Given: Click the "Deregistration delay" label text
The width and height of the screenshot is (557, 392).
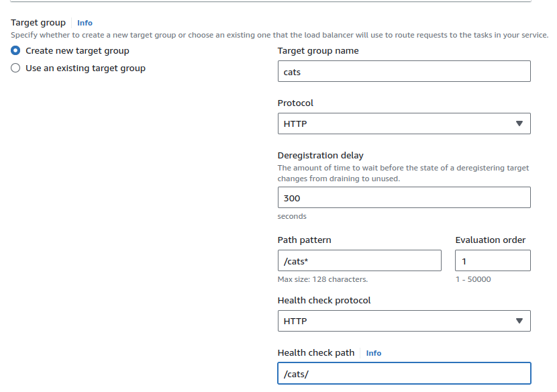Looking at the screenshot, I should point(320,155).
